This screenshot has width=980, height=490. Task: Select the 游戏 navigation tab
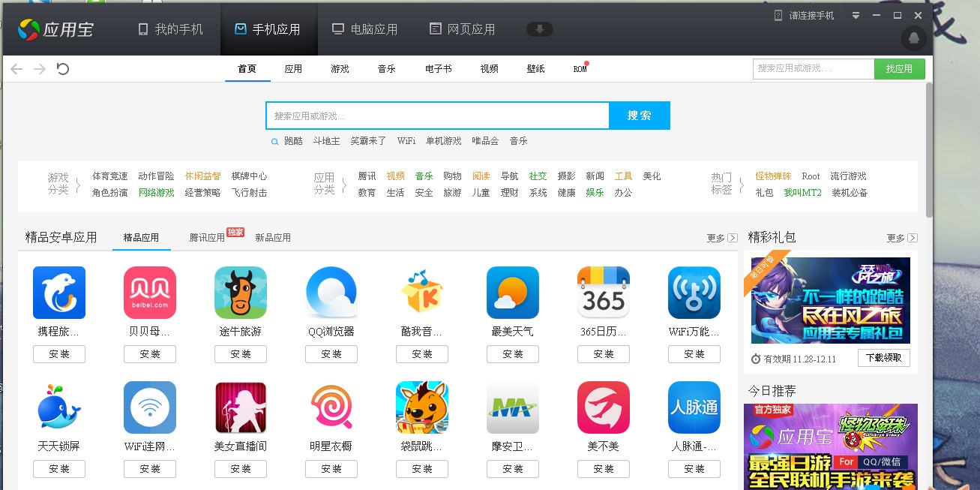click(340, 69)
